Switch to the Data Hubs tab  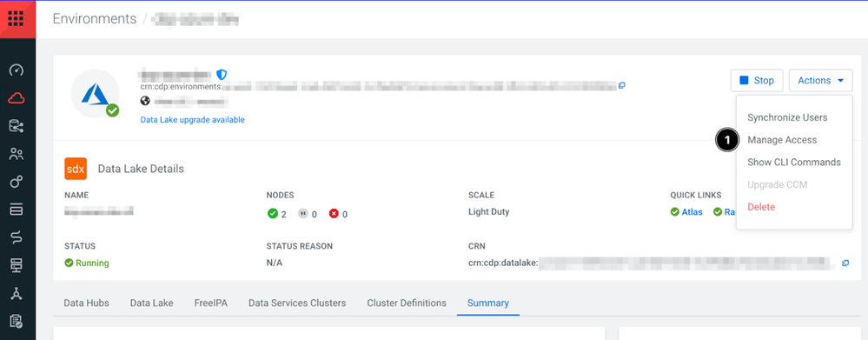[x=86, y=303]
